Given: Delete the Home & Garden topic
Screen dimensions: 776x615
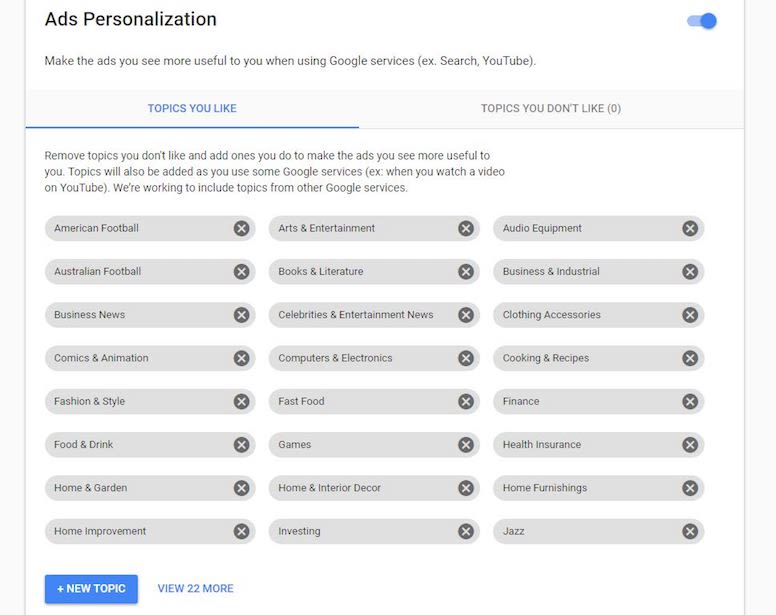Looking at the screenshot, I should pyautogui.click(x=241, y=488).
